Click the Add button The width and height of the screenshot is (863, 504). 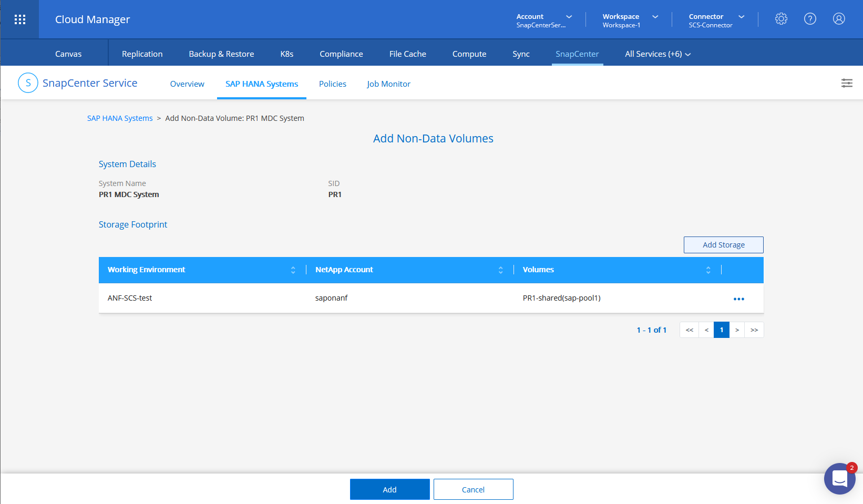click(390, 489)
